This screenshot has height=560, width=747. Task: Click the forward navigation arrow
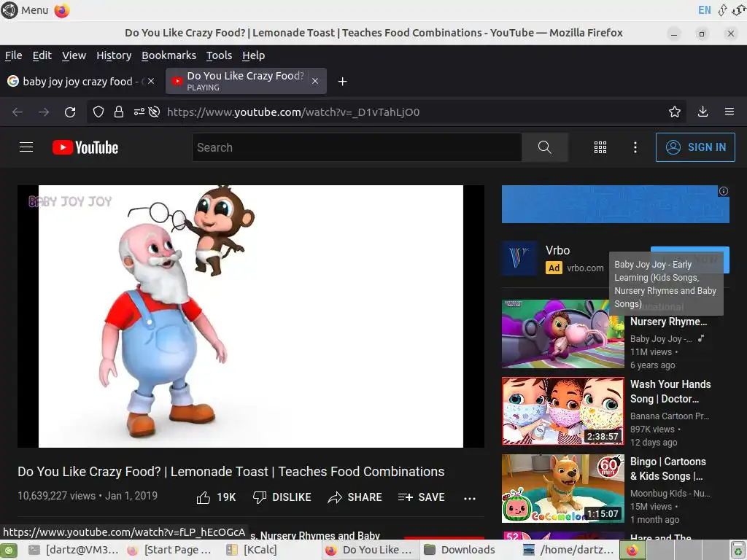[x=43, y=112]
